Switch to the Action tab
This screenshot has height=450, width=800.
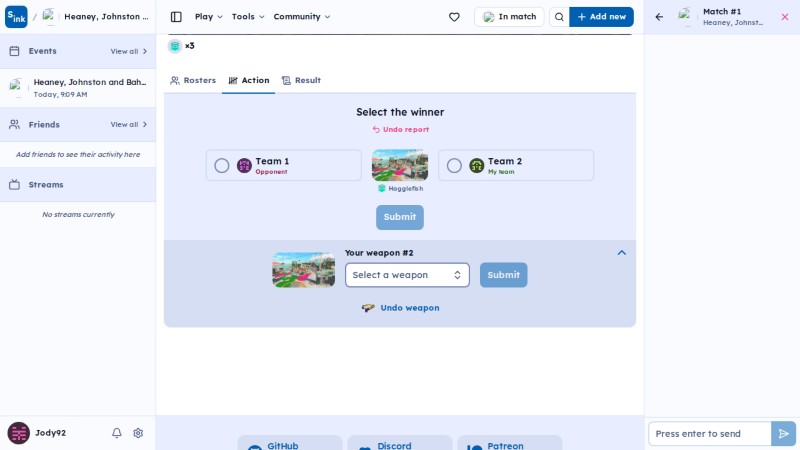tap(248, 81)
